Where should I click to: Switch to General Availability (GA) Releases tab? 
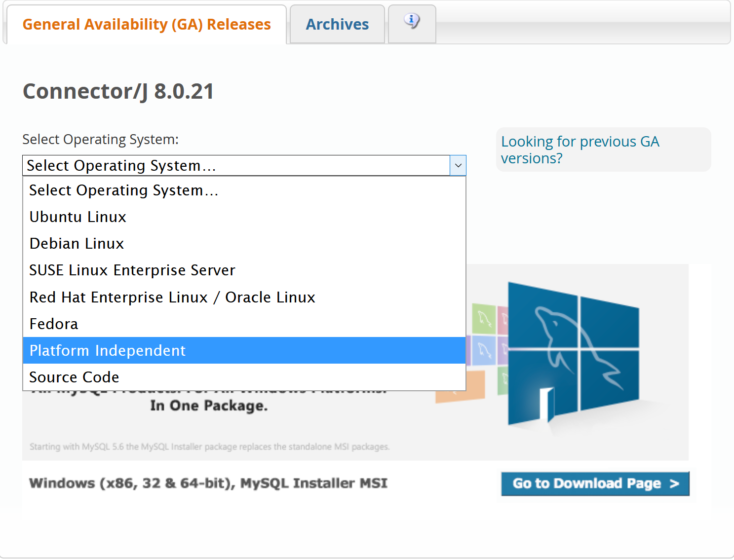click(147, 24)
